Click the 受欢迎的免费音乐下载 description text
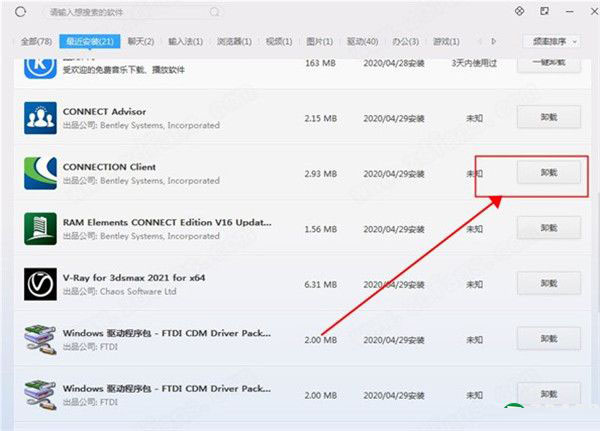This screenshot has height=431, width=600. pos(124,70)
